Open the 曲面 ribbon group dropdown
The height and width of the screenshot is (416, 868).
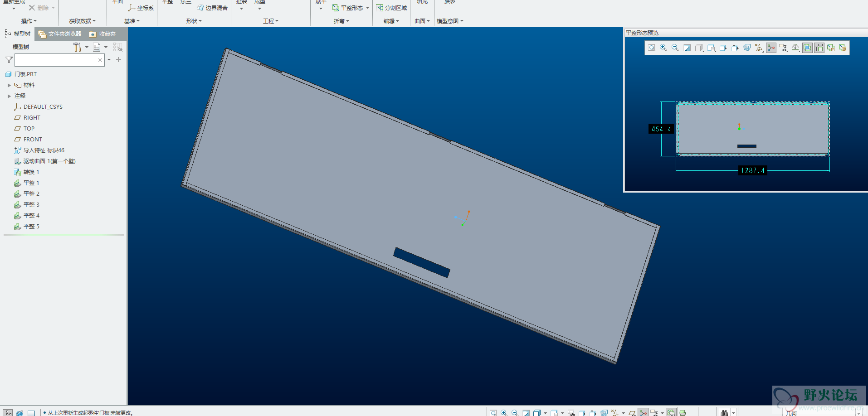422,21
